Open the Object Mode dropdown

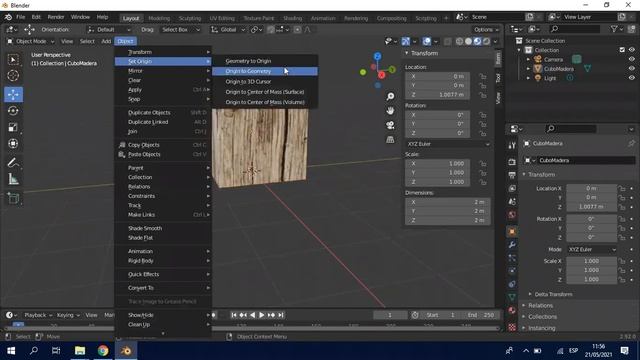click(31, 41)
